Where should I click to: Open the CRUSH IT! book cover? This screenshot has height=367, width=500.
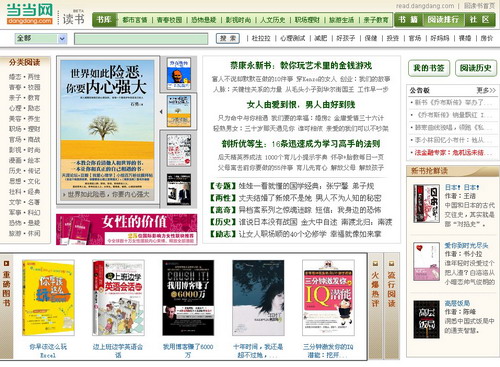tap(188, 298)
